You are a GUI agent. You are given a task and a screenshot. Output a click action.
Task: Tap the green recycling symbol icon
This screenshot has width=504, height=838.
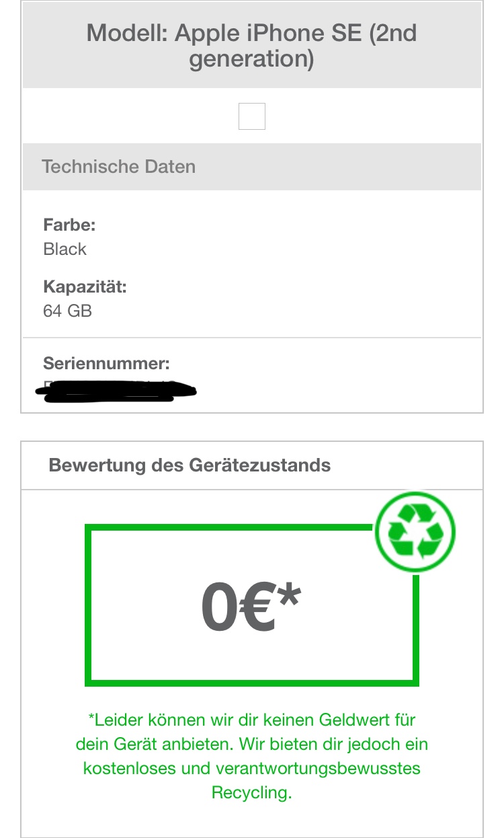pos(415,531)
